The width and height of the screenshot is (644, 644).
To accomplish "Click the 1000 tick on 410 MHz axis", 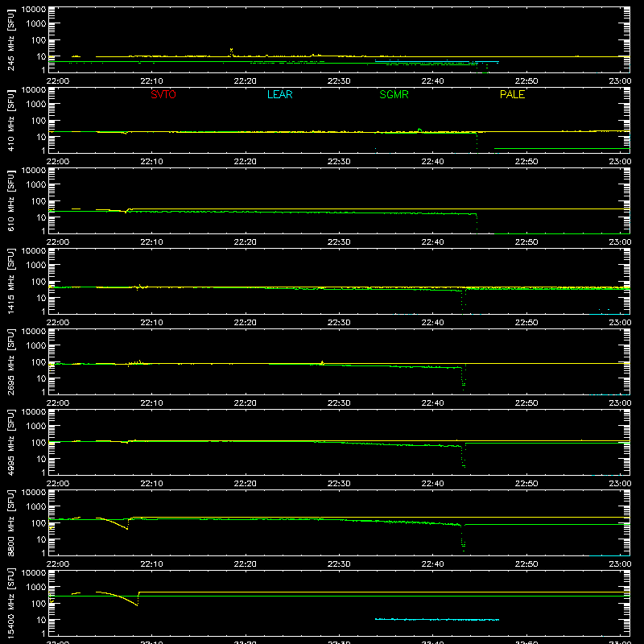I will pyautogui.click(x=36, y=105).
